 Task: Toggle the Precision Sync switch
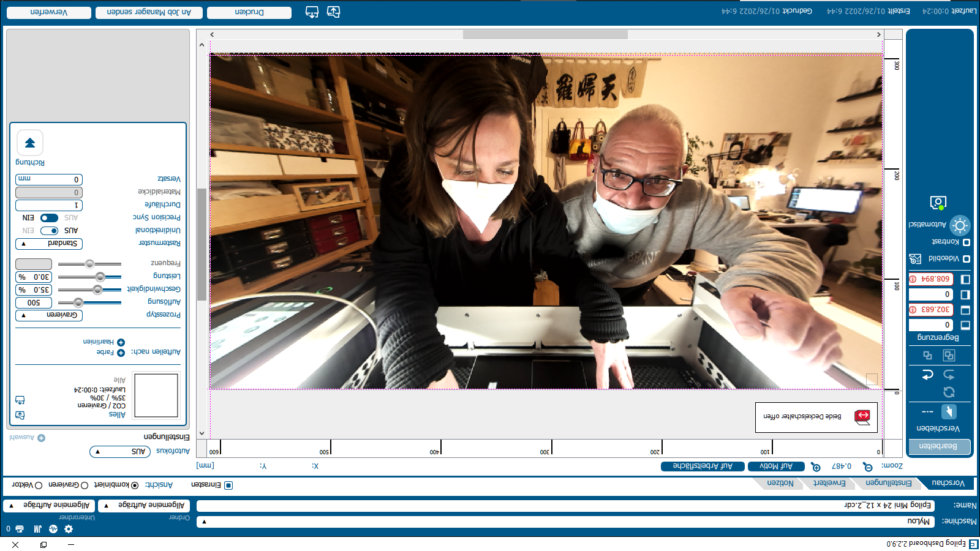pos(49,218)
